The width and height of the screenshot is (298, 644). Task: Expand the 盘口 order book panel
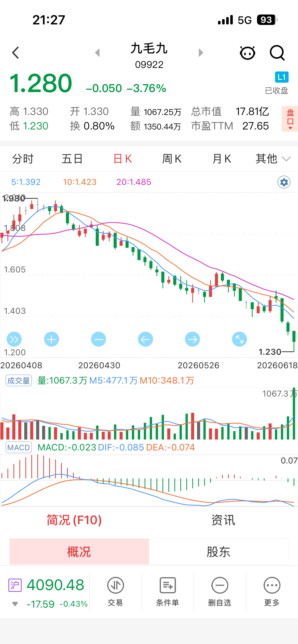coord(290,119)
